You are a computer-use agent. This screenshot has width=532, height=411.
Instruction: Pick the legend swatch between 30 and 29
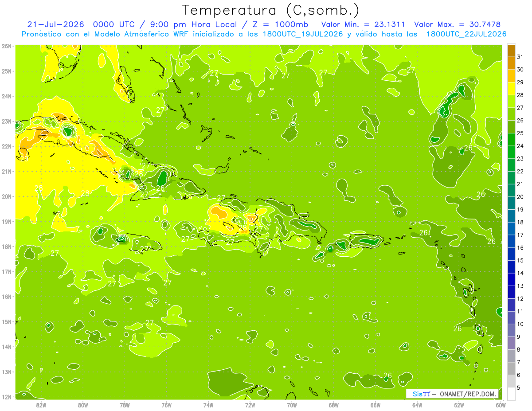point(511,76)
